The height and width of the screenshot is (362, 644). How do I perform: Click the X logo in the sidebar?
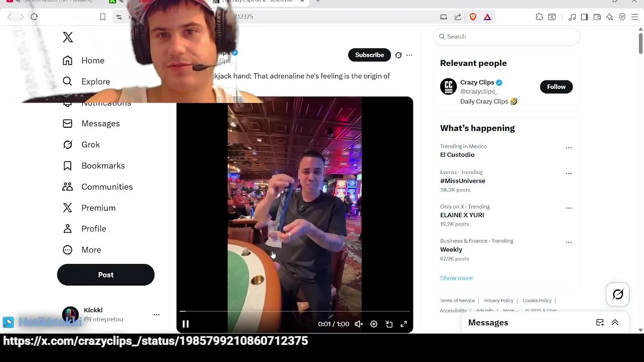point(68,37)
